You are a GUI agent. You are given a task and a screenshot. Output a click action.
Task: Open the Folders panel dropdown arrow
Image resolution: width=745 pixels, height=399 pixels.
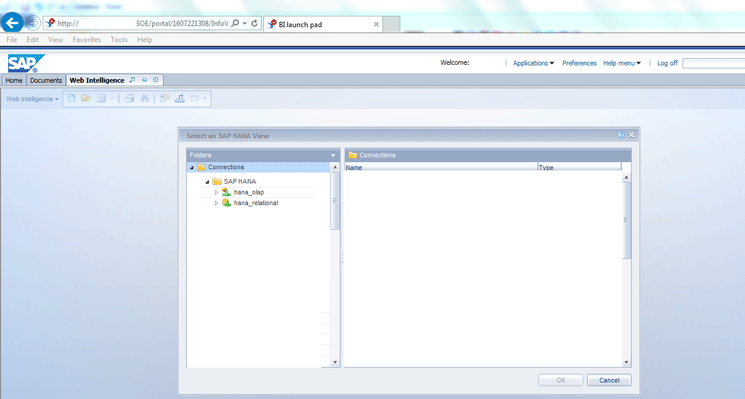point(333,155)
